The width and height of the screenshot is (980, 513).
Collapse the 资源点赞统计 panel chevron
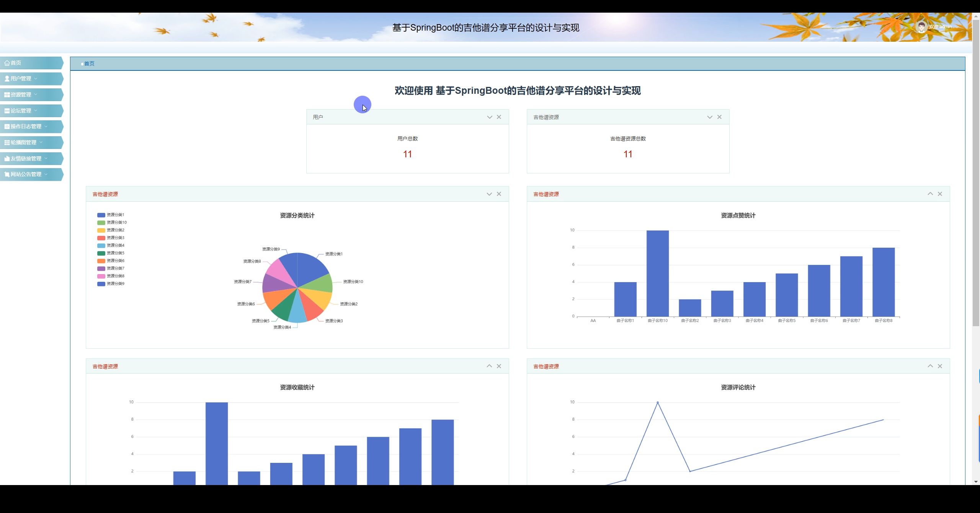(930, 194)
